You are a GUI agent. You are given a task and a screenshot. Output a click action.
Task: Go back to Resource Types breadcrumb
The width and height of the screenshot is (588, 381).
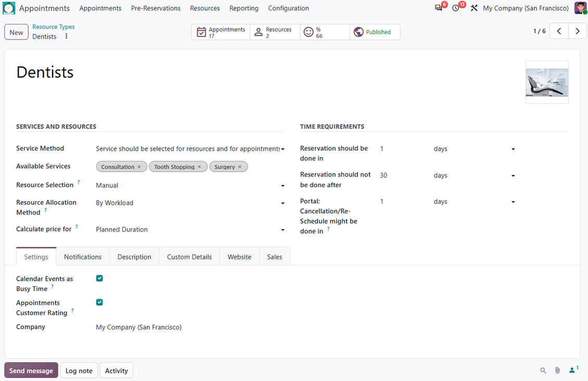point(53,27)
